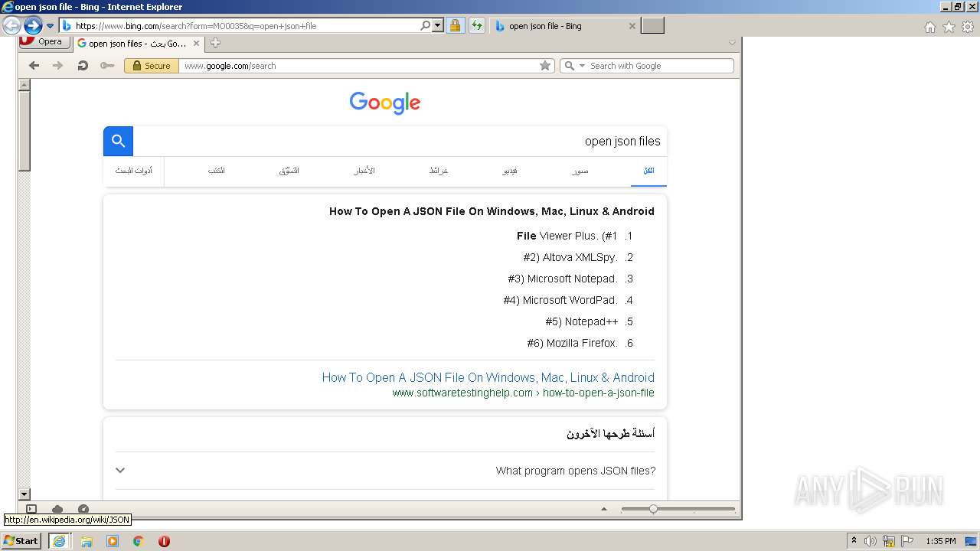This screenshot has width=980, height=551.
Task: Reload the page in Opera
Action: click(83, 66)
